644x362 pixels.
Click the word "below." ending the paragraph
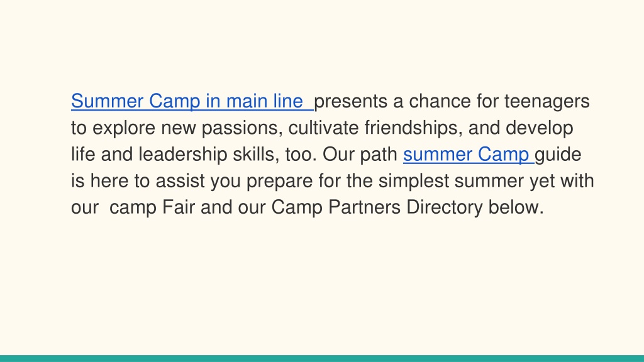point(516,207)
